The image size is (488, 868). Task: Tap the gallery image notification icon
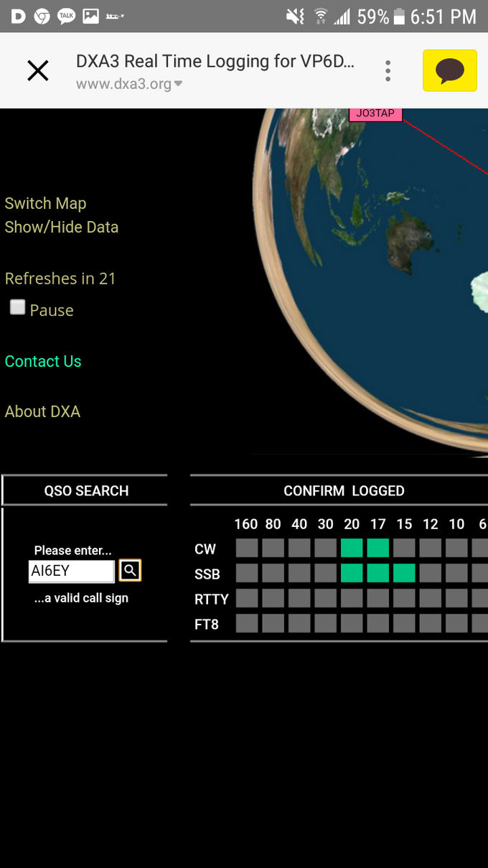coord(90,16)
